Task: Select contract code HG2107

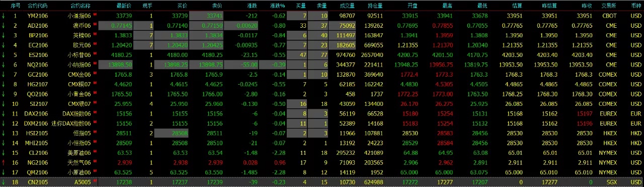Action: click(38, 84)
